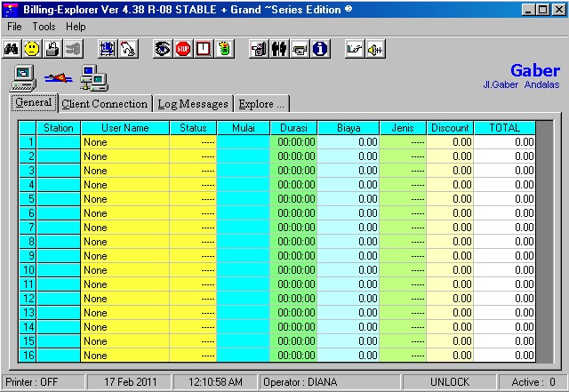Click the blue grid computer icon

point(107,49)
